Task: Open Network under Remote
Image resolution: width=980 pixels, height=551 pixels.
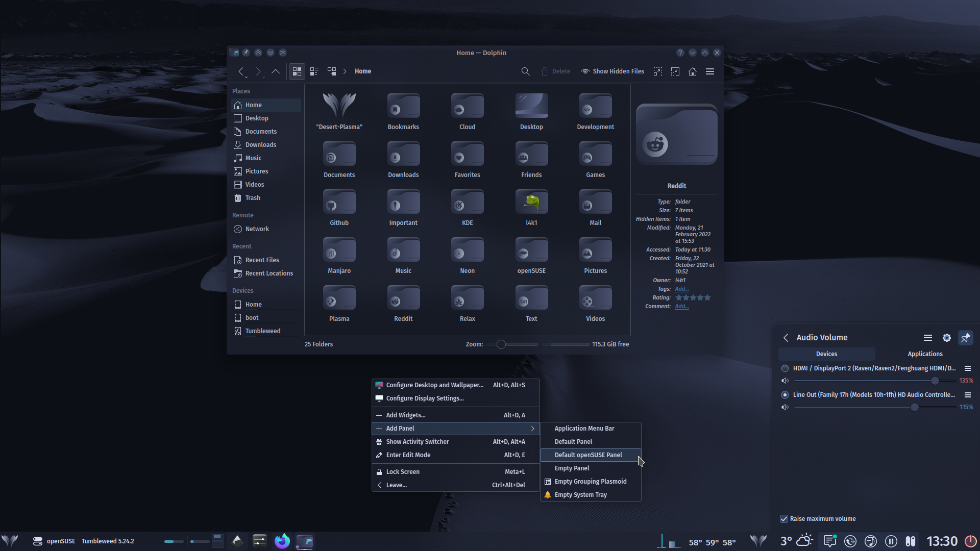Action: [266, 229]
